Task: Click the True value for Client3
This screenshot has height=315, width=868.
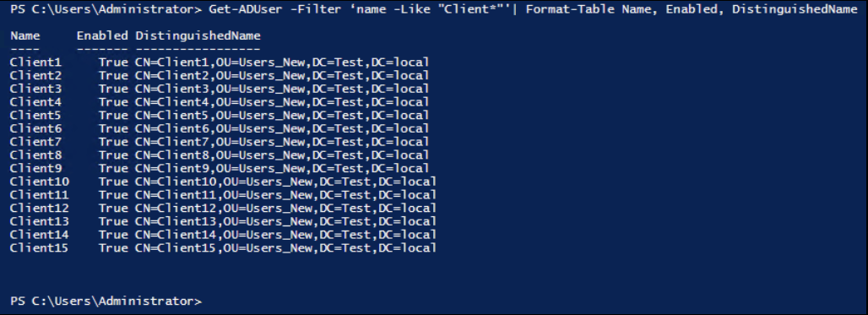Action: 113,90
